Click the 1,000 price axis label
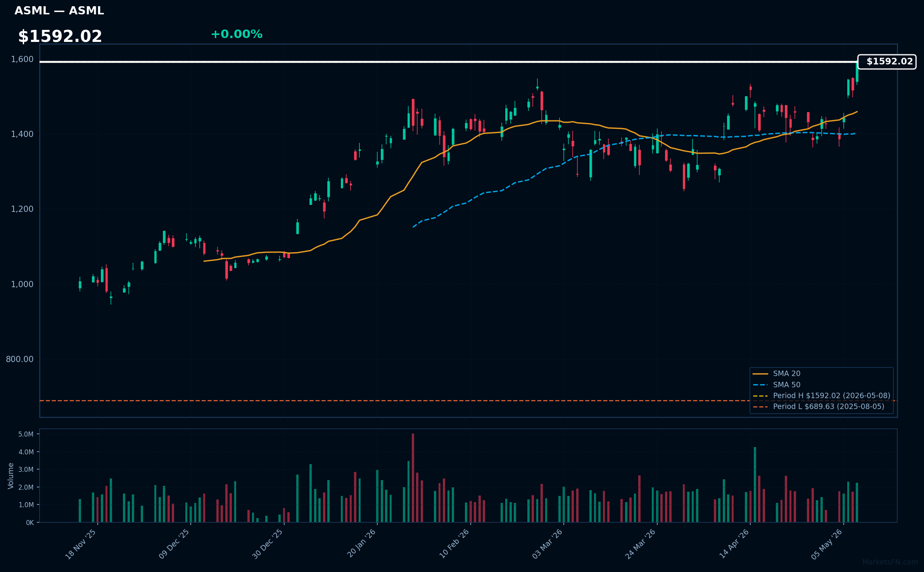Viewport: 924px width, 572px height. click(x=22, y=284)
